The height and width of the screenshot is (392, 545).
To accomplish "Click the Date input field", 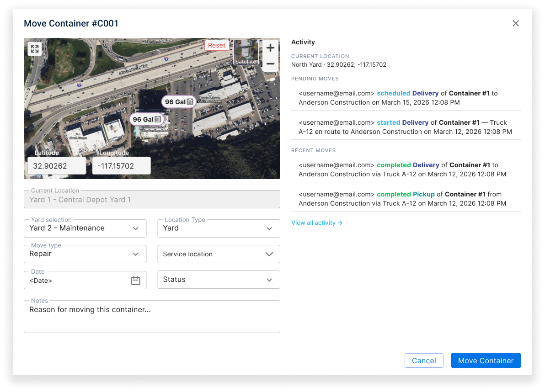I will coord(85,280).
